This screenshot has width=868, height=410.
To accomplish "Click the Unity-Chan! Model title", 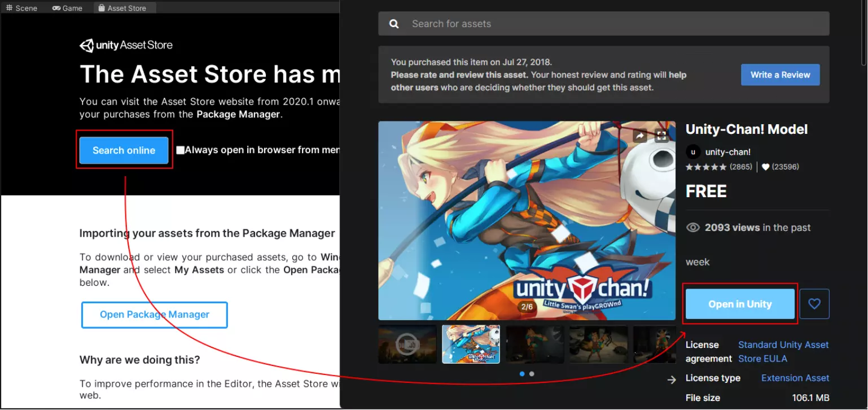I will click(x=747, y=129).
